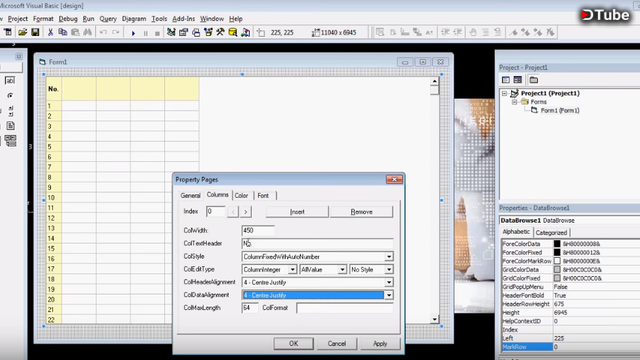Click the Insert button
Image resolution: width=640 pixels, height=360 pixels.
297,212
